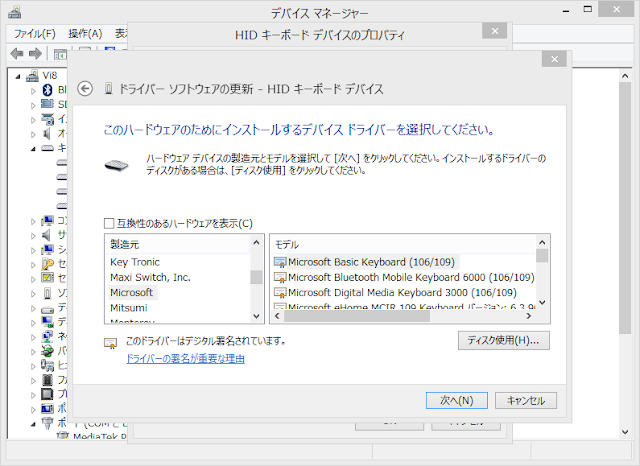Click the model list scroll down arrow

click(542, 302)
